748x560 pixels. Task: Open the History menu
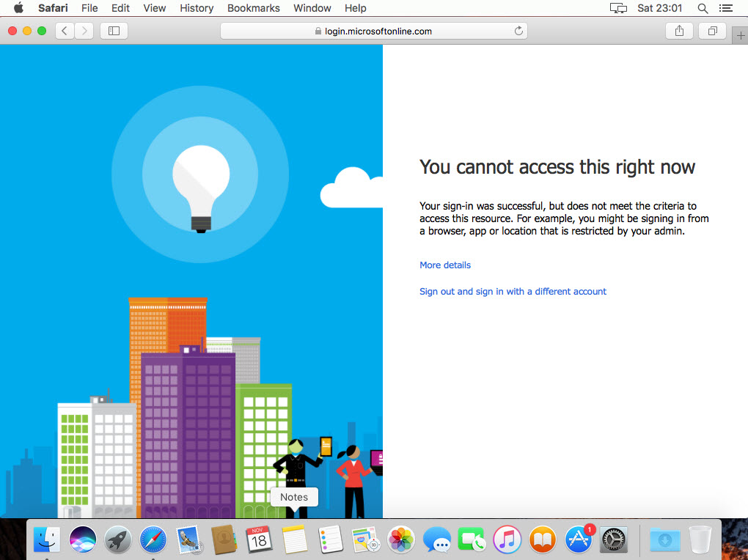(197, 8)
